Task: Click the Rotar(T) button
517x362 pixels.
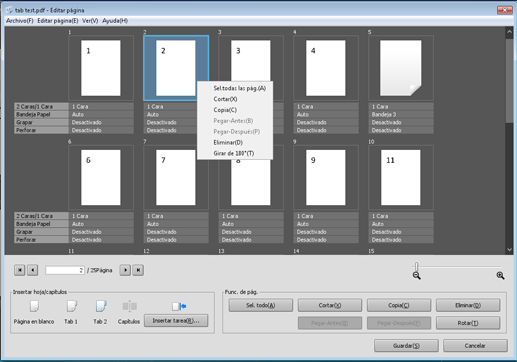Action: click(x=468, y=323)
